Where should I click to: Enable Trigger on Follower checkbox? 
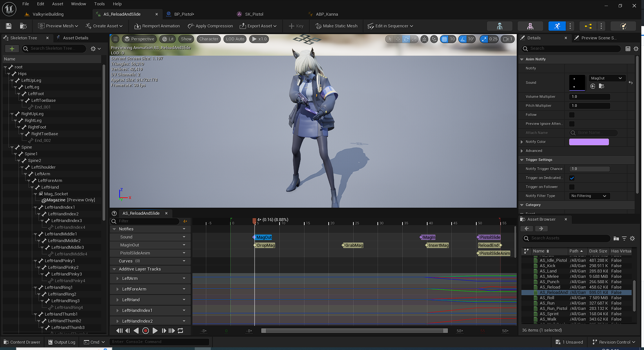click(x=572, y=187)
